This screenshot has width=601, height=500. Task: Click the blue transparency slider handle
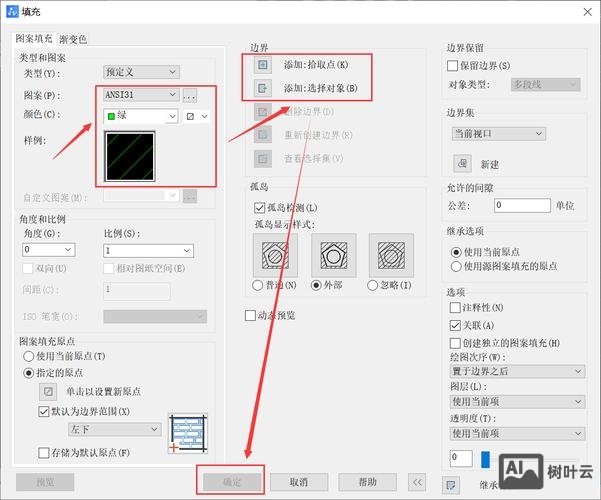485,459
